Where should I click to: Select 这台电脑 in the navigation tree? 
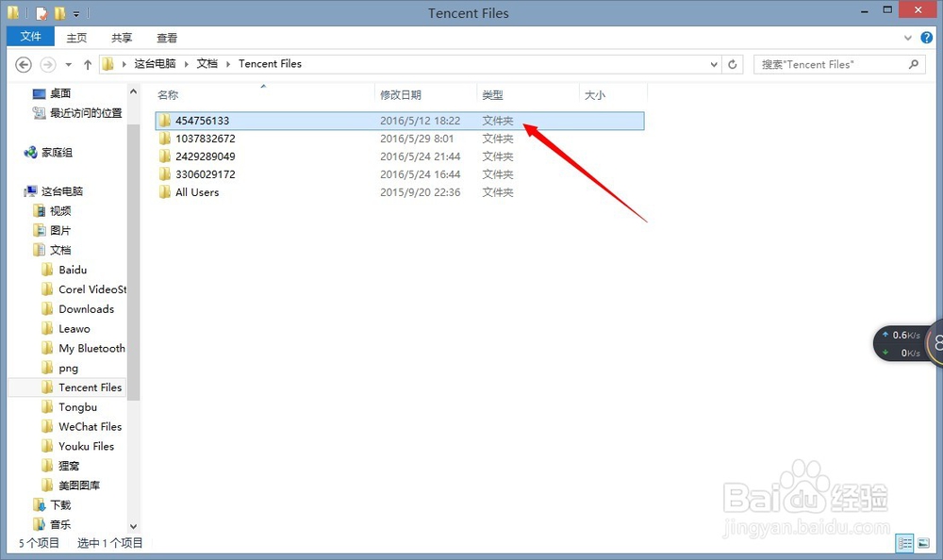click(x=62, y=191)
